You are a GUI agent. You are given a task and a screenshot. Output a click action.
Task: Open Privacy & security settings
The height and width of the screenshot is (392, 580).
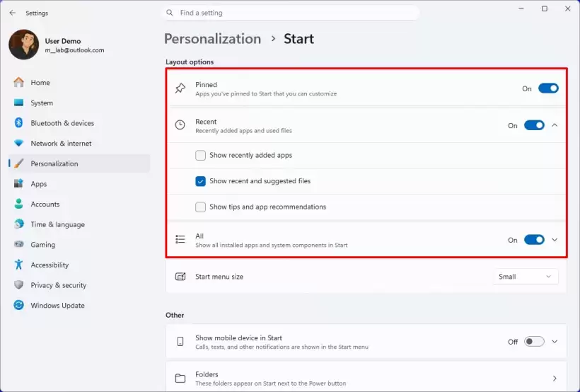(x=79, y=285)
